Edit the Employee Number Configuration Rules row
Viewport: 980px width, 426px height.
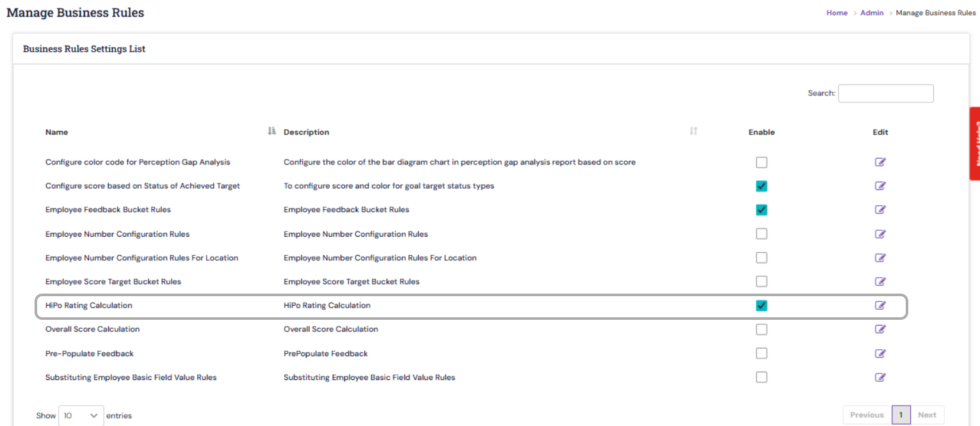(880, 233)
